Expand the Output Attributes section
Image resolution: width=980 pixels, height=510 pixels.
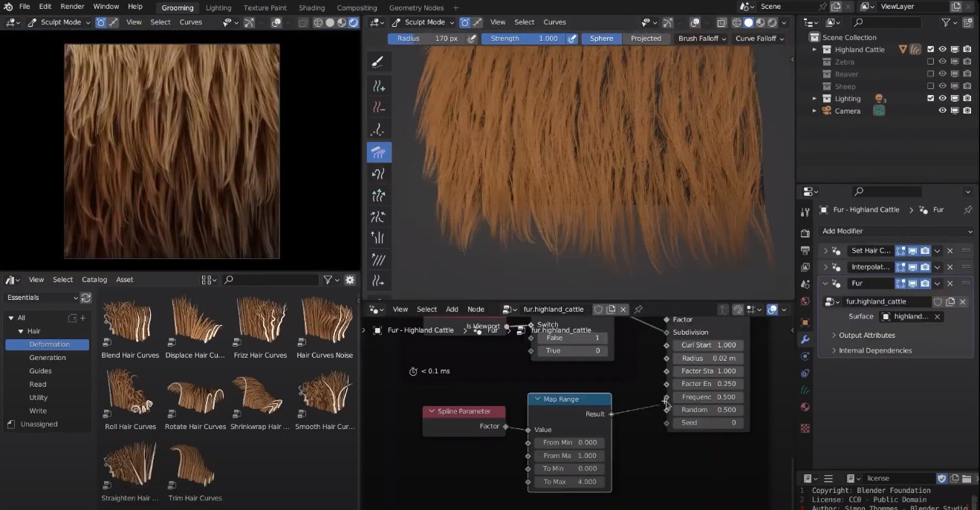tap(866, 336)
